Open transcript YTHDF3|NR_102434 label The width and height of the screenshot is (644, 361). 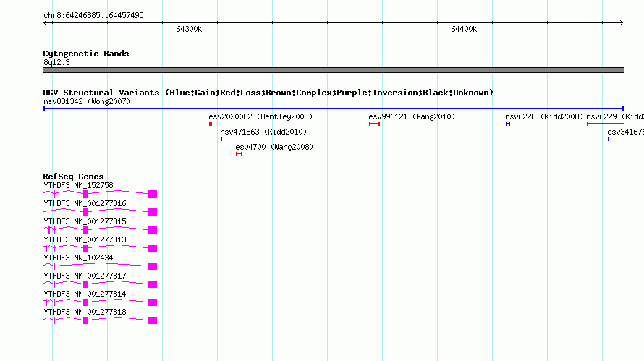(78, 258)
